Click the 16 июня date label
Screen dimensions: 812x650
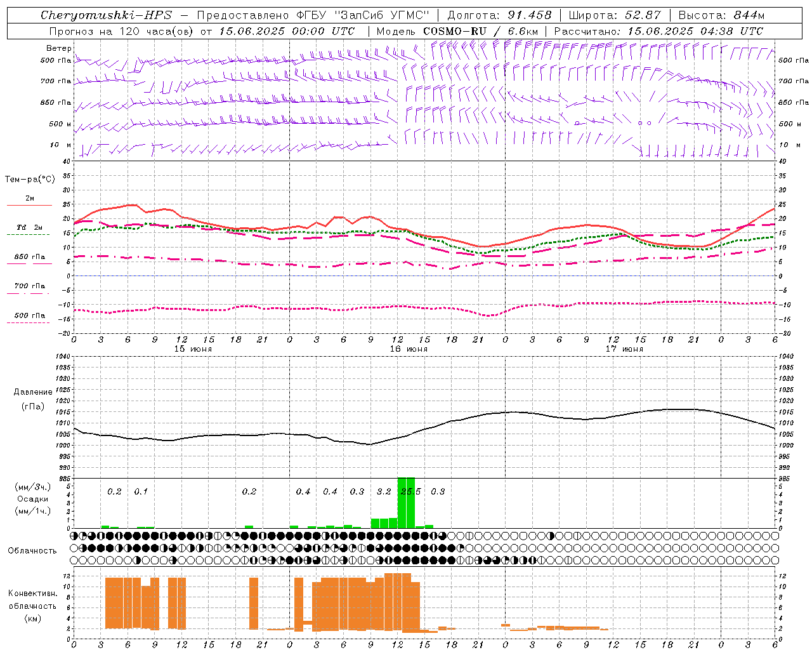(x=409, y=348)
